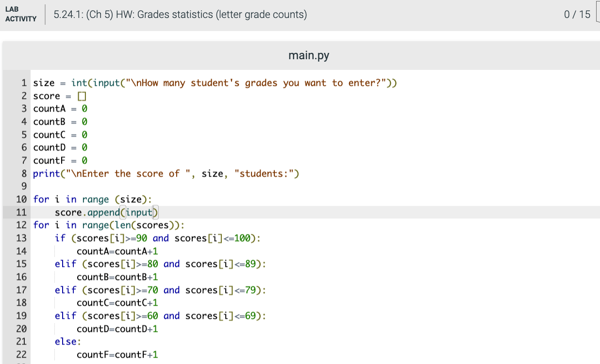The height and width of the screenshot is (364, 600).
Task: Click the print statement on line 8
Action: (166, 174)
